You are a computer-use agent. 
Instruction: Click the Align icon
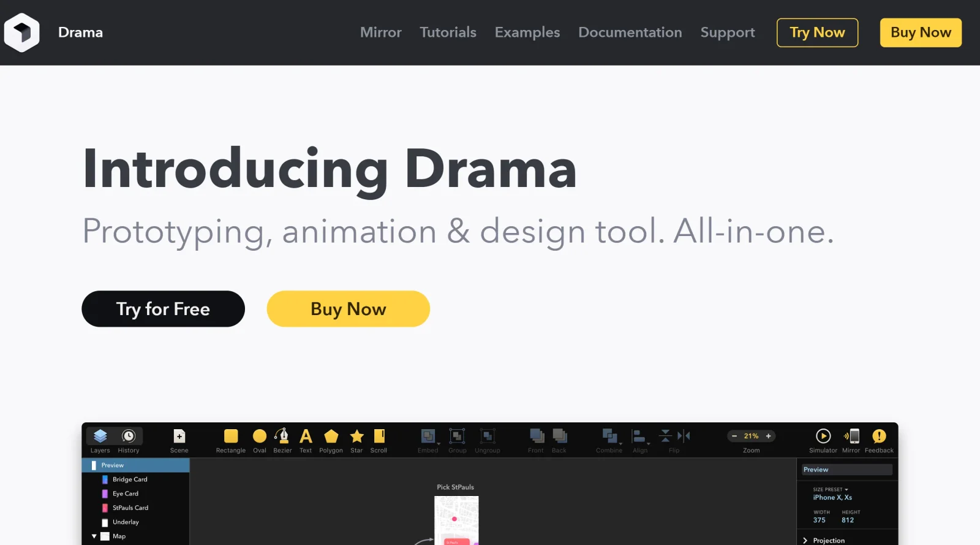coord(638,436)
